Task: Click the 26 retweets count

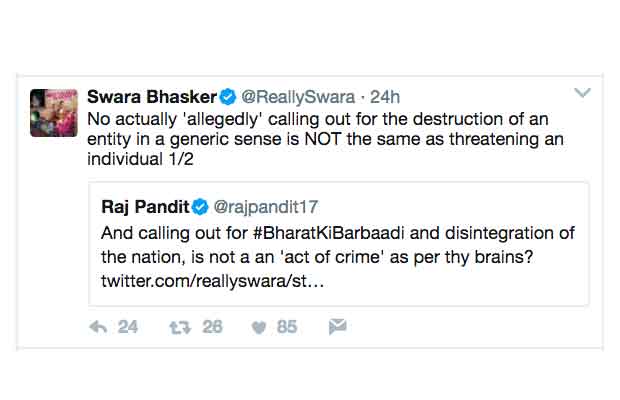Action: click(x=211, y=327)
